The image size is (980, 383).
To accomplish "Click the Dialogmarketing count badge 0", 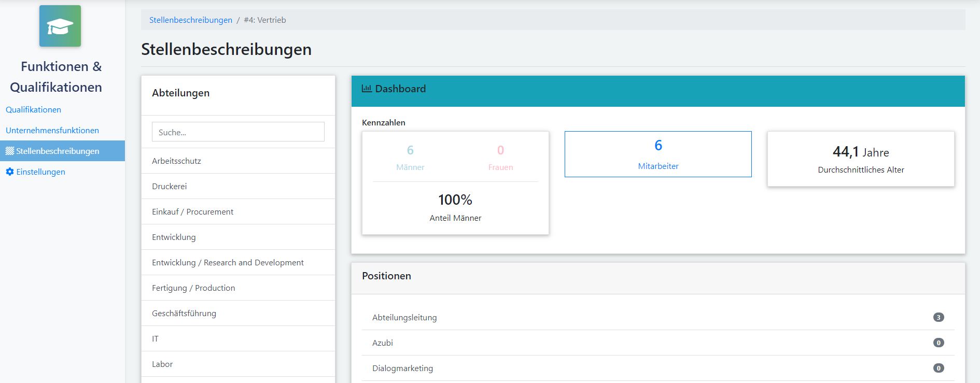I will coord(939,368).
